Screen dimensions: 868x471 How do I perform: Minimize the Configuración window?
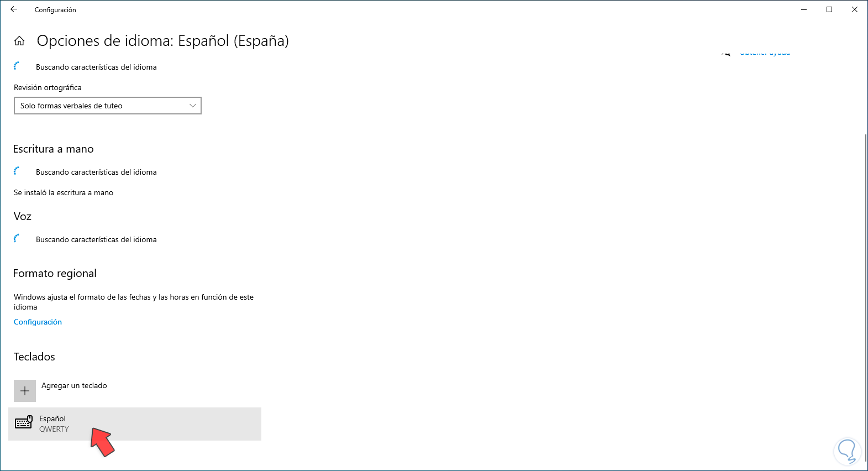[804, 9]
